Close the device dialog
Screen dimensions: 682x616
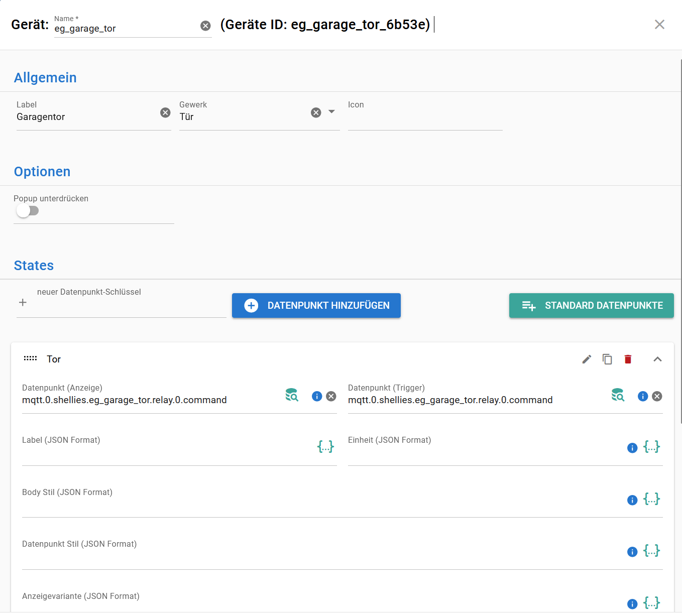659,25
